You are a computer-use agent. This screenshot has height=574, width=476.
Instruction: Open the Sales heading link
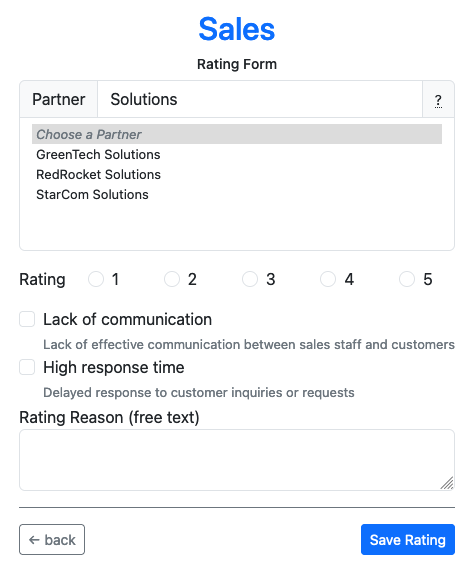[x=237, y=29]
